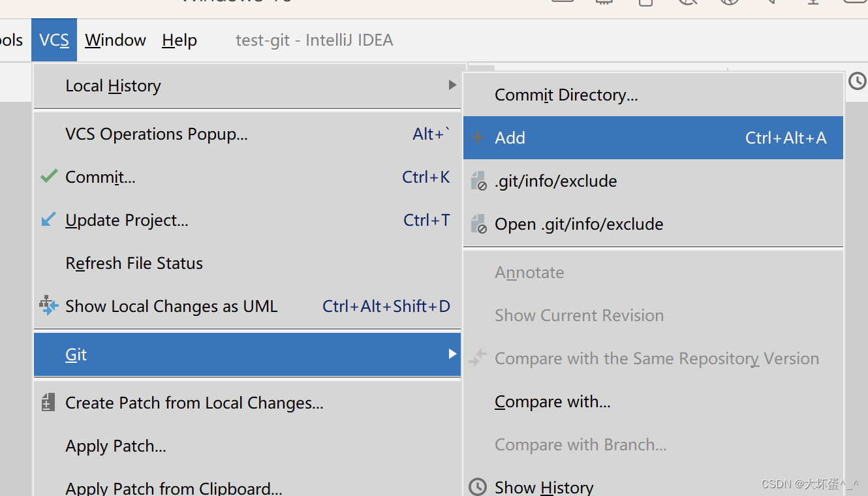Click the compare arrows icon
This screenshot has height=496, width=868.
point(478,358)
